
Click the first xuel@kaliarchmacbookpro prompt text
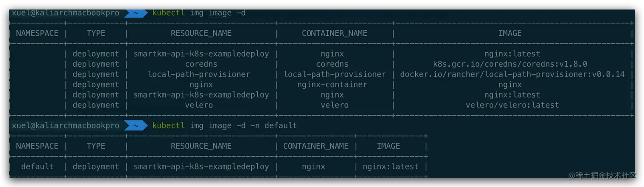(66, 13)
